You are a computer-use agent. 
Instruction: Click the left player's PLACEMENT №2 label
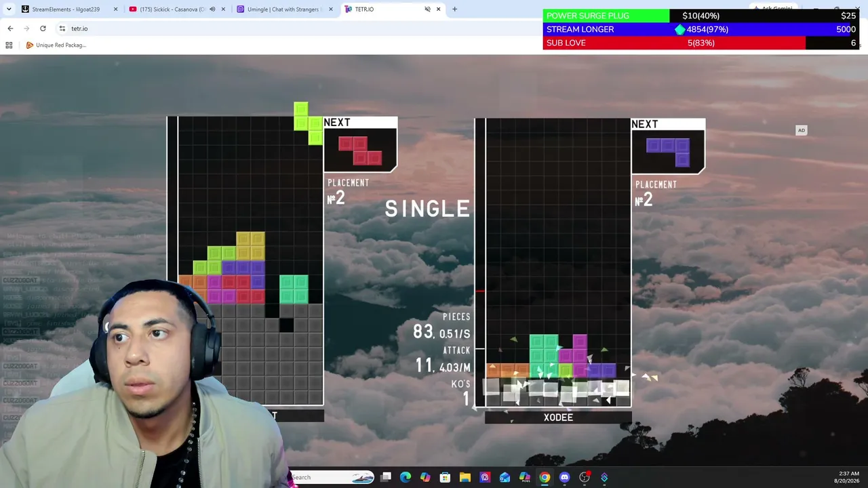[x=349, y=192]
